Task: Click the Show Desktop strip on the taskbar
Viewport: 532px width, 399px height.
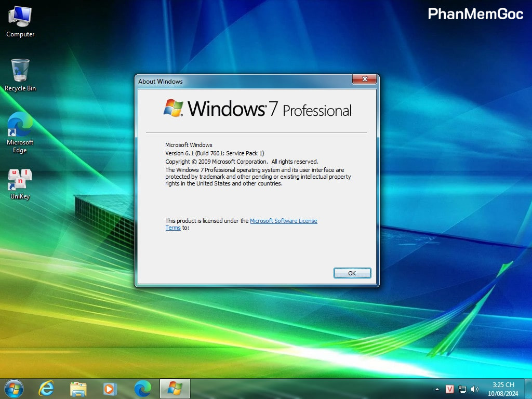Action: pos(528,389)
